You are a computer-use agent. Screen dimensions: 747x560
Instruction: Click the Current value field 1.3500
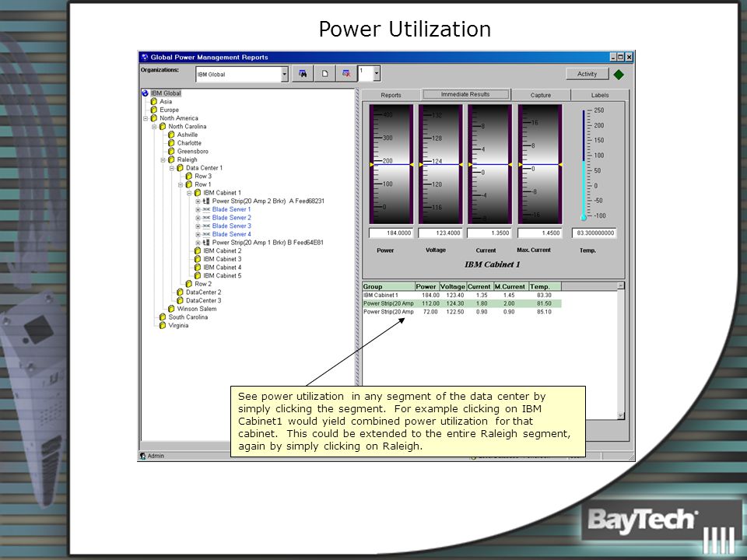pos(489,233)
